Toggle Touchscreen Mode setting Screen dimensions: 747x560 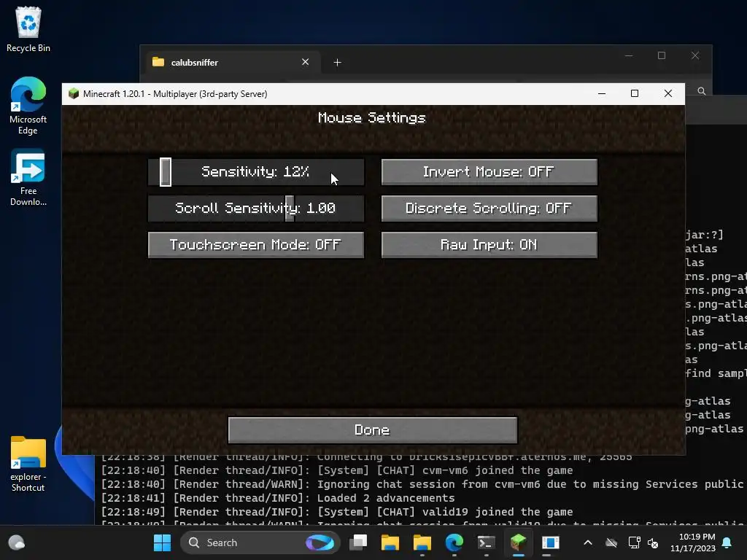(256, 245)
